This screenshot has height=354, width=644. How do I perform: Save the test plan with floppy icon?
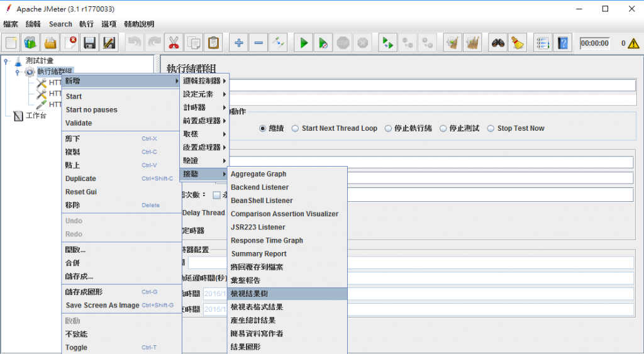(90, 43)
